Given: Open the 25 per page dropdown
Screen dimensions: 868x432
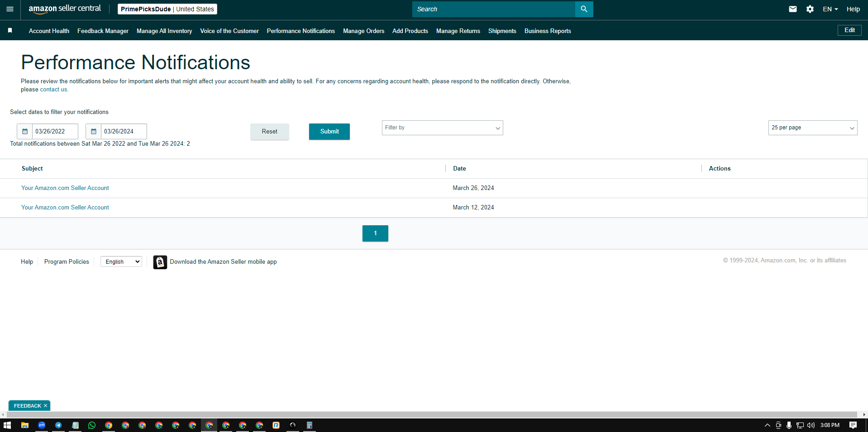Looking at the screenshot, I should pos(812,128).
